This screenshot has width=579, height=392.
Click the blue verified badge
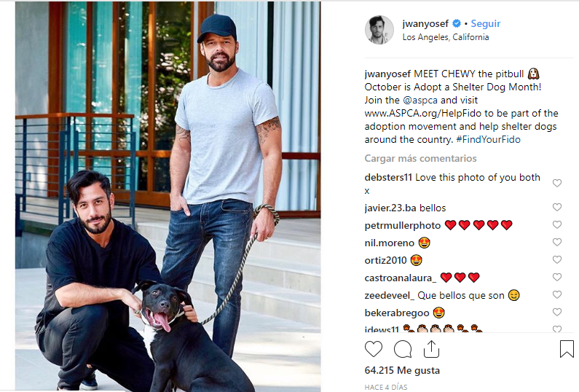(457, 23)
